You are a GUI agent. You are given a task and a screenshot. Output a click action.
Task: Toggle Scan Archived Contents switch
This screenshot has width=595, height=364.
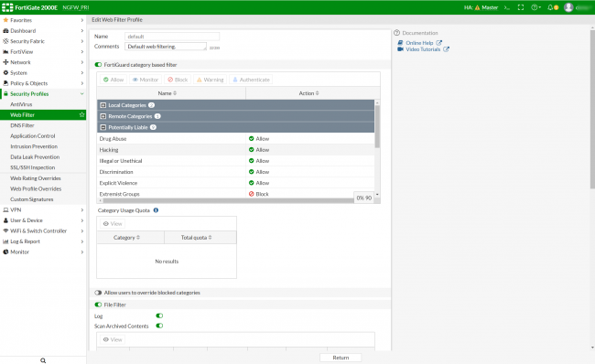[159, 326]
